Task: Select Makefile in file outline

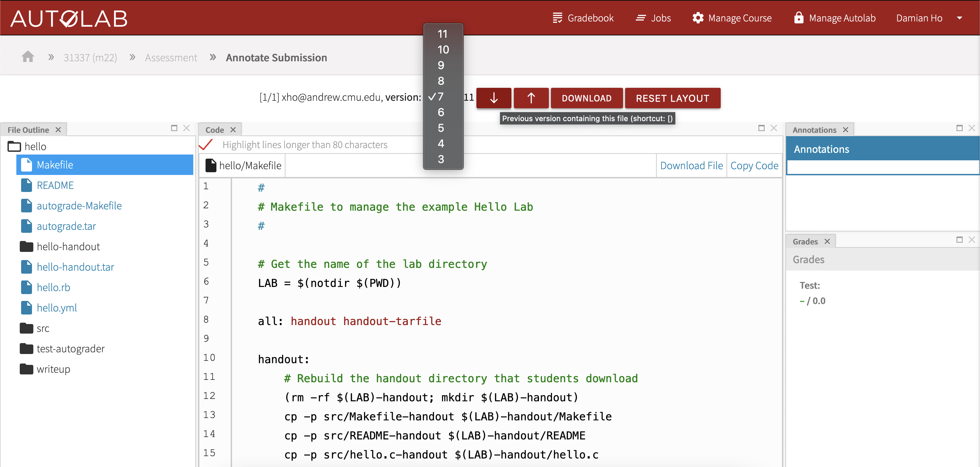Action: tap(104, 165)
